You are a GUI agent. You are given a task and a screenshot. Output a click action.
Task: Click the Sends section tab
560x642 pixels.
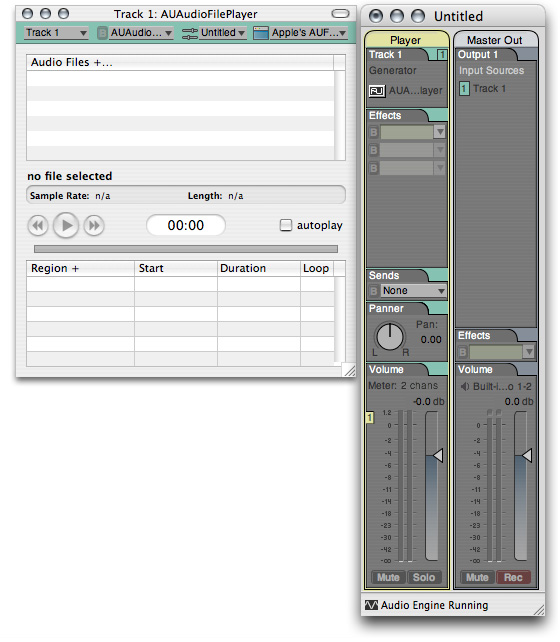pyautogui.click(x=398, y=276)
